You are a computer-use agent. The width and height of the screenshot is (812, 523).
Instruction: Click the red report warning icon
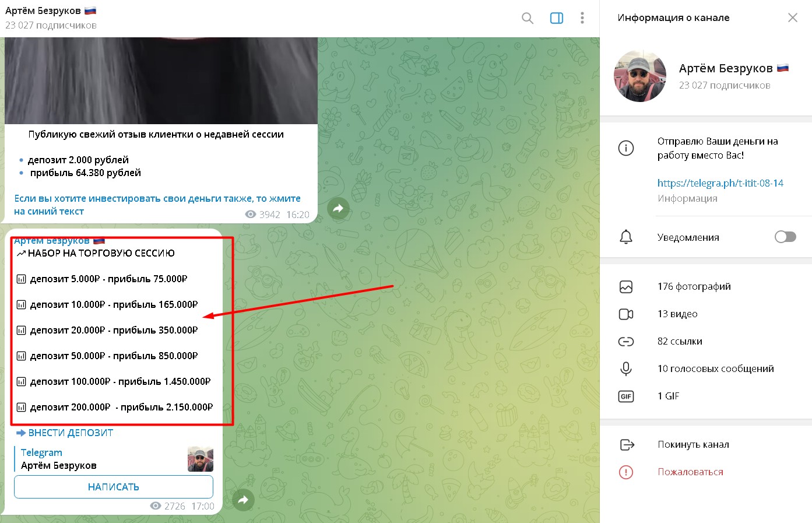[626, 472]
